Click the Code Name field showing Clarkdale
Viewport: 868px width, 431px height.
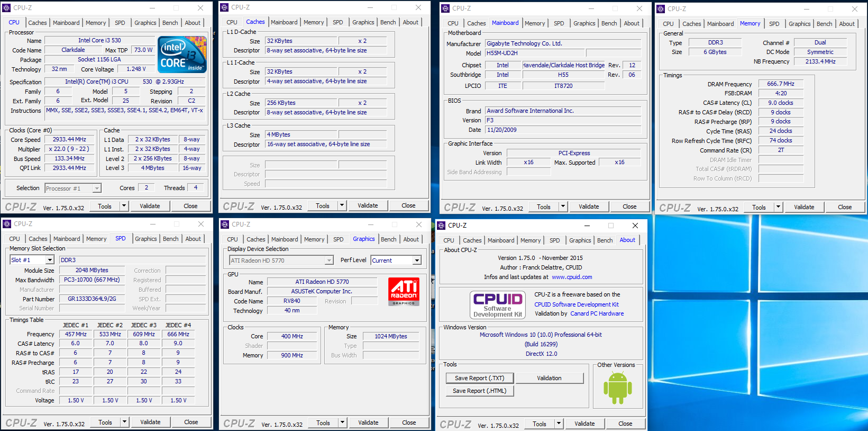click(x=73, y=50)
